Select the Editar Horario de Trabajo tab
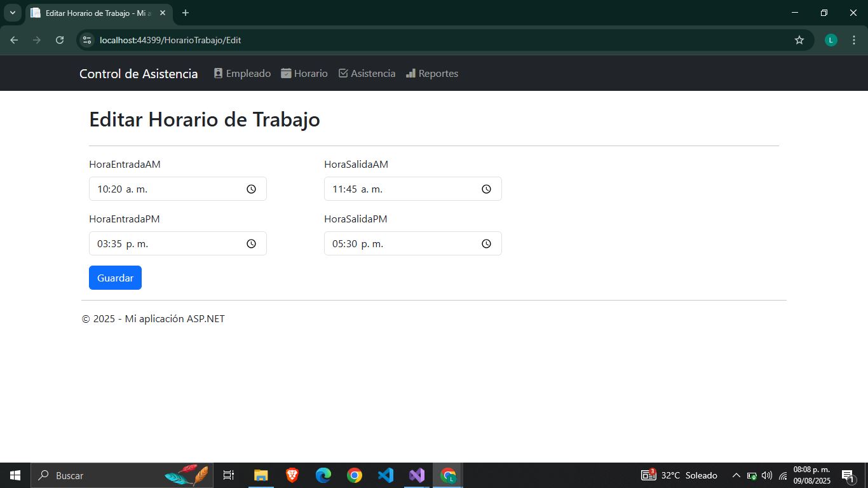 point(98,13)
